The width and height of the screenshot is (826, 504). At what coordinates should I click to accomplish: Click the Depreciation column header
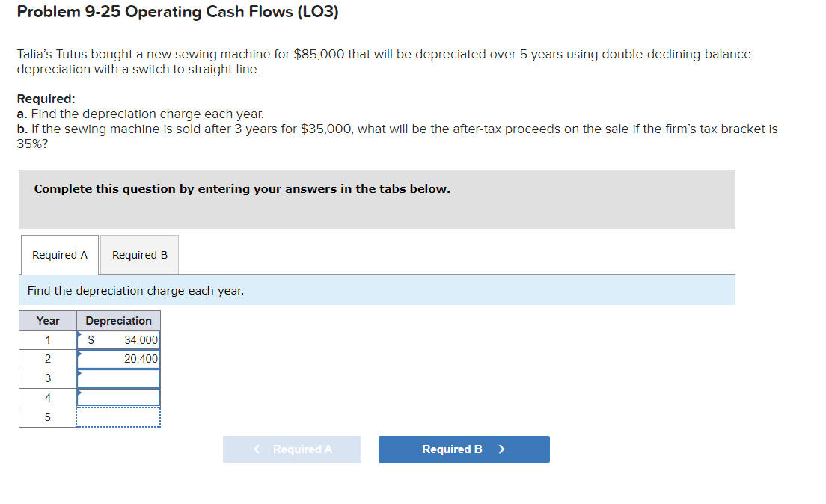[118, 320]
